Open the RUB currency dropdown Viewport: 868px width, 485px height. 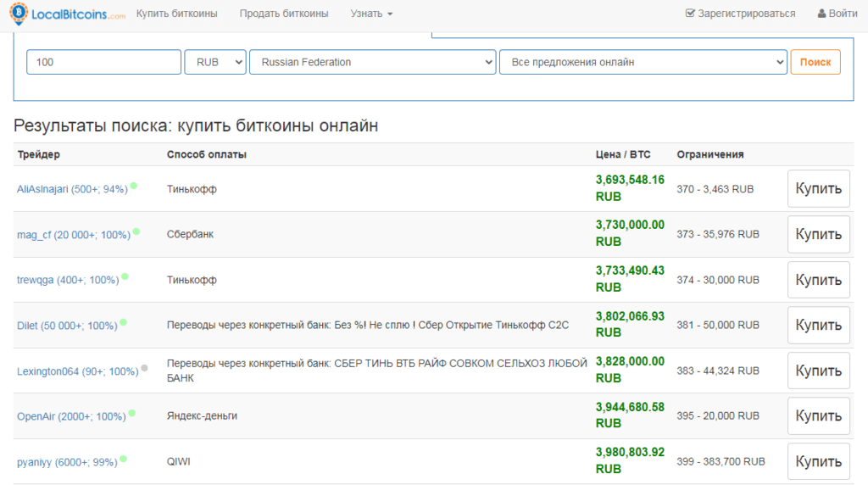tap(215, 62)
